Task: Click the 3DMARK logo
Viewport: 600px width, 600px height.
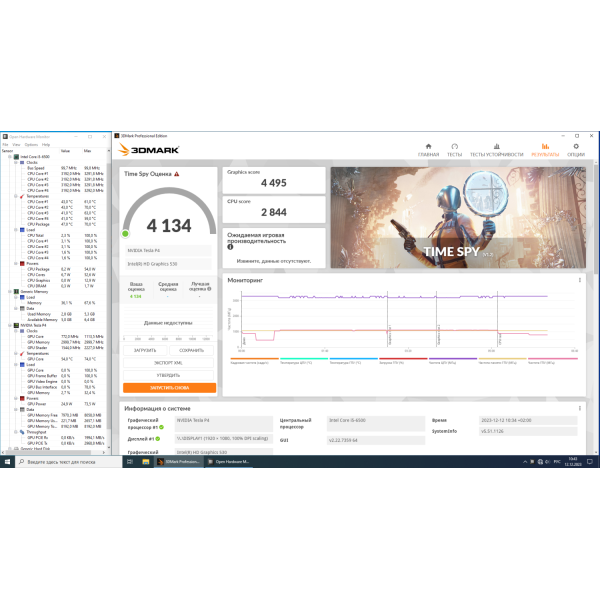Action: (148, 150)
